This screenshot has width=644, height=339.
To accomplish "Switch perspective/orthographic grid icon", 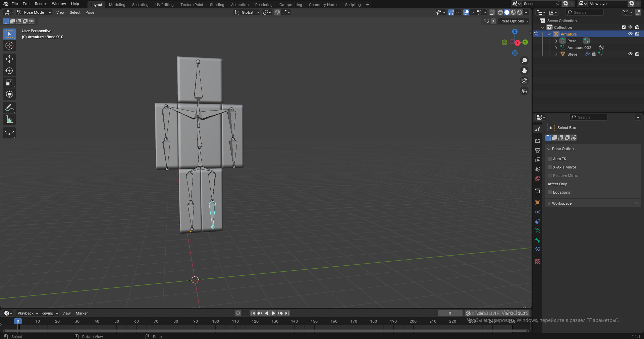I will (524, 91).
